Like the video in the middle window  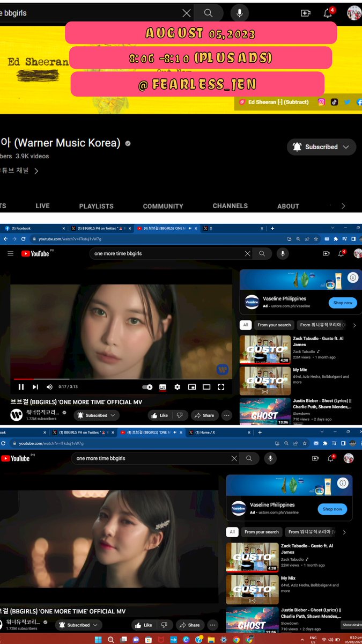[160, 415]
